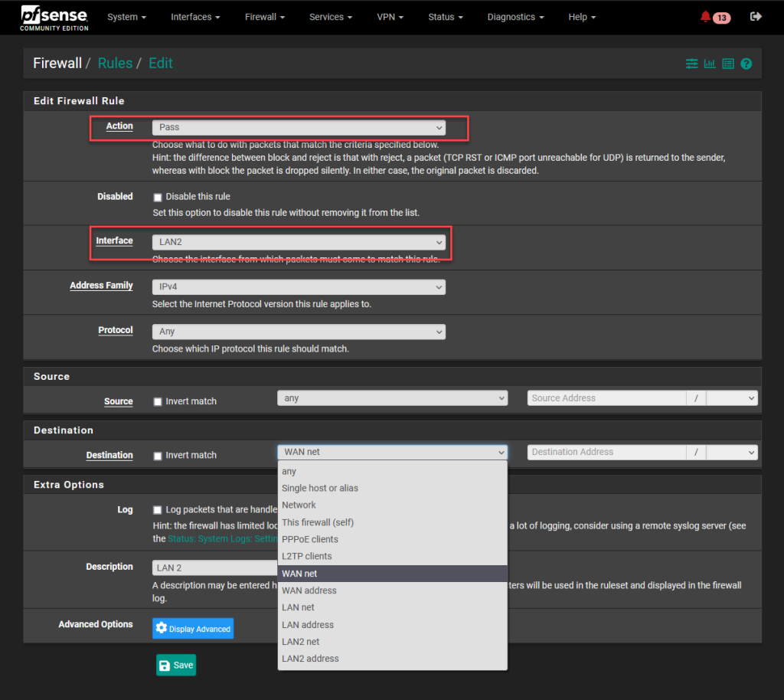This screenshot has width=784, height=700.
Task: Open the filter sliders icon in breadcrumb bar
Action: point(691,64)
